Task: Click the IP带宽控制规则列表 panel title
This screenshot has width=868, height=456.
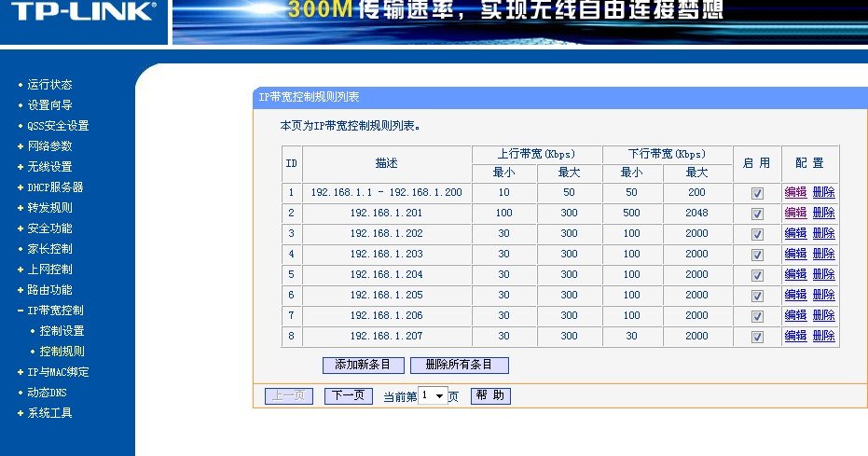Action: coord(309,97)
